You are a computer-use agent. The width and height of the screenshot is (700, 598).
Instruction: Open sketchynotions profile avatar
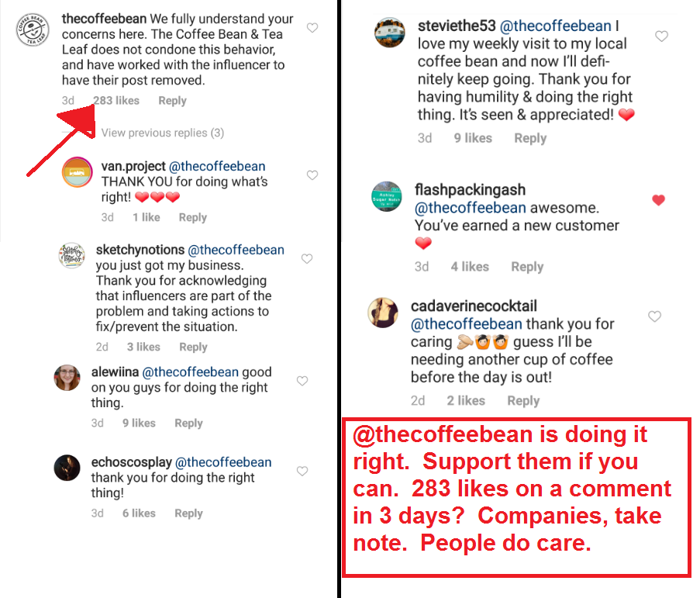pos(71,256)
